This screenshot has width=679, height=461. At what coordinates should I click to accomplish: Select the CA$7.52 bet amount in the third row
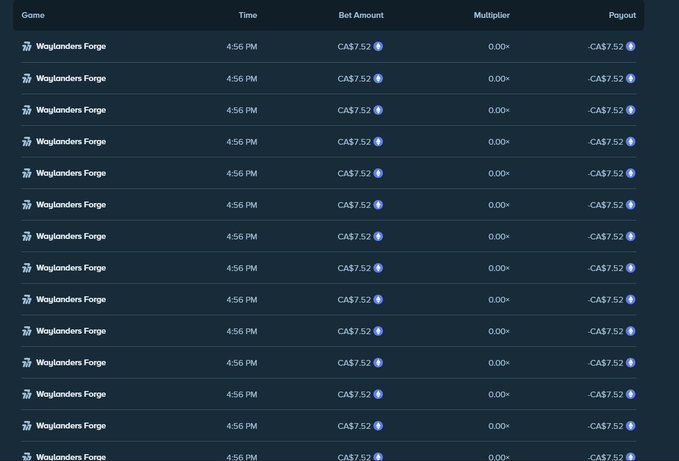[354, 110]
